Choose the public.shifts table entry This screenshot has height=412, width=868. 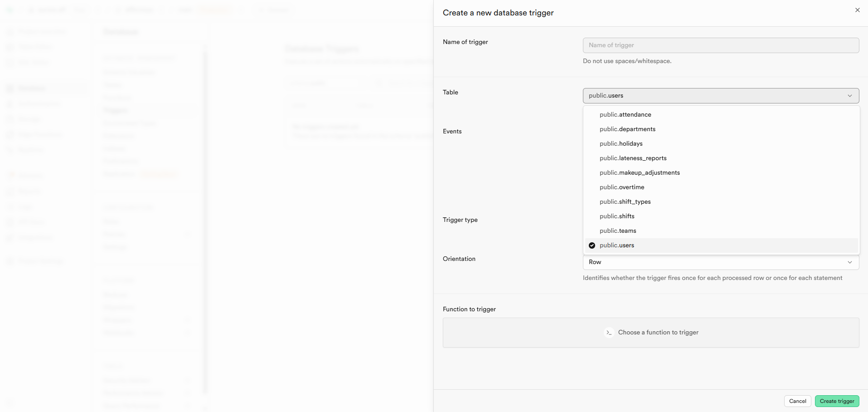coord(617,216)
